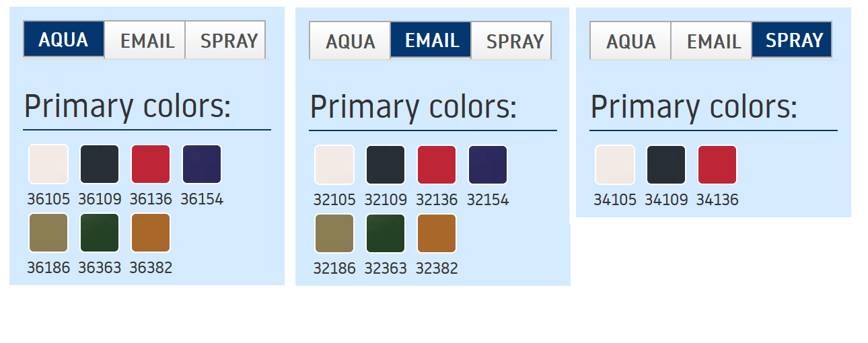This screenshot has width=868, height=343.
Task: Choose the orange-brown swatch 36382
Action: [151, 233]
